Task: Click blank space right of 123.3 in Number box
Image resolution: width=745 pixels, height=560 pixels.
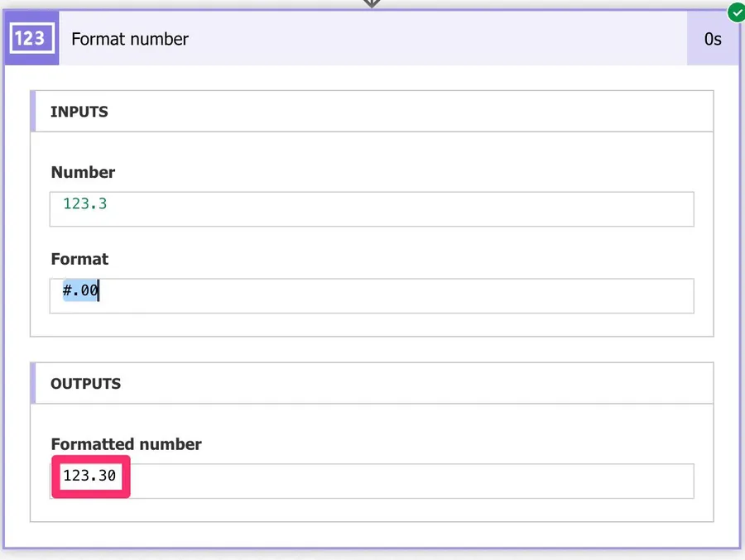Action: pos(397,208)
